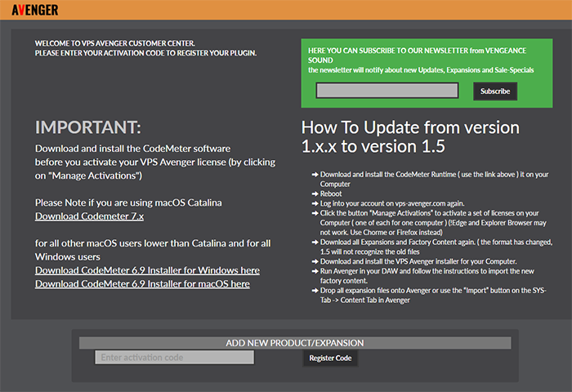Open CodeMeter 6.9 Installer for Windows link
Screen dimensions: 572x392
pyautogui.click(x=147, y=270)
